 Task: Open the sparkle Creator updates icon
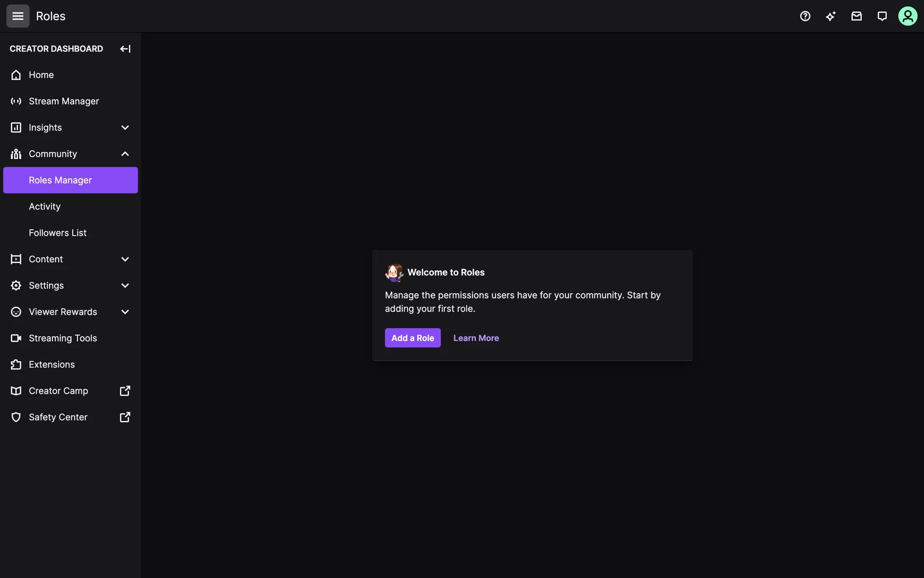(x=831, y=16)
